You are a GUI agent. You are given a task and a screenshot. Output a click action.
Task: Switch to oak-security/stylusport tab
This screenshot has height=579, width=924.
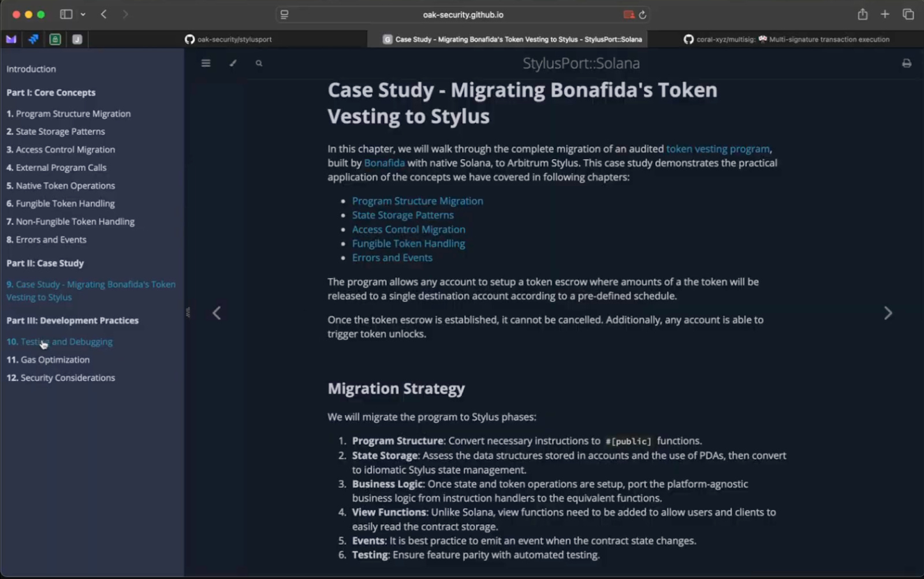pos(228,39)
